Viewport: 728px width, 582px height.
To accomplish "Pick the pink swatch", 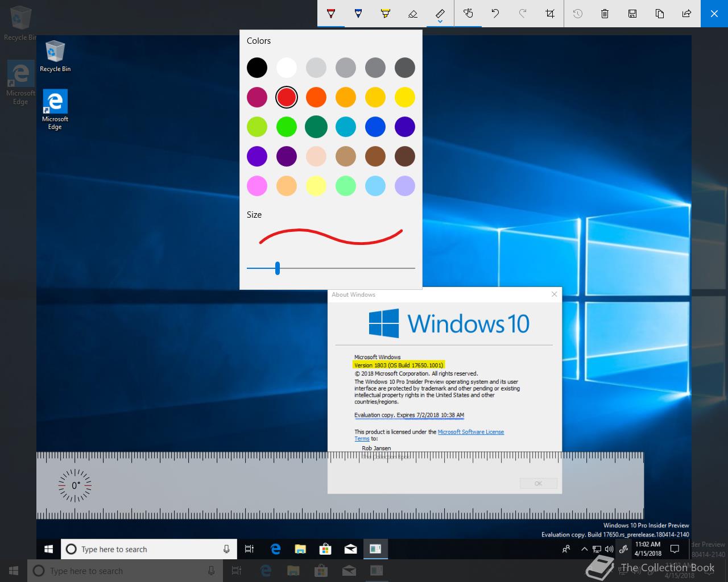I will [257, 186].
